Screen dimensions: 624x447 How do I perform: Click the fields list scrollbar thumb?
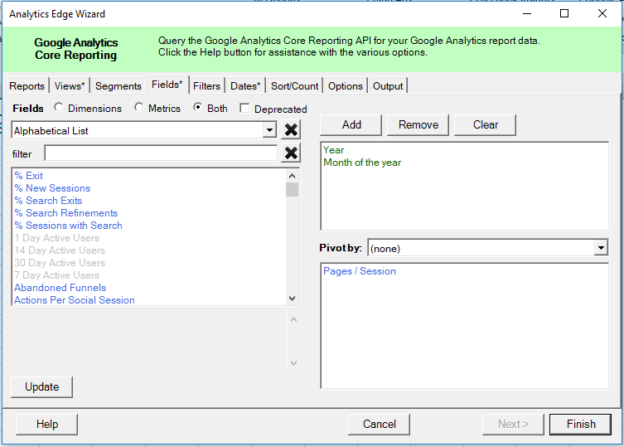[x=292, y=189]
